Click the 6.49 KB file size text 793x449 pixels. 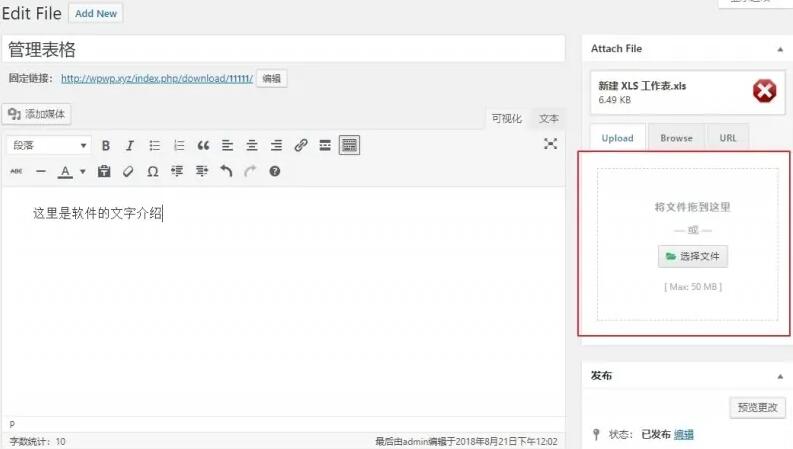tap(614, 100)
